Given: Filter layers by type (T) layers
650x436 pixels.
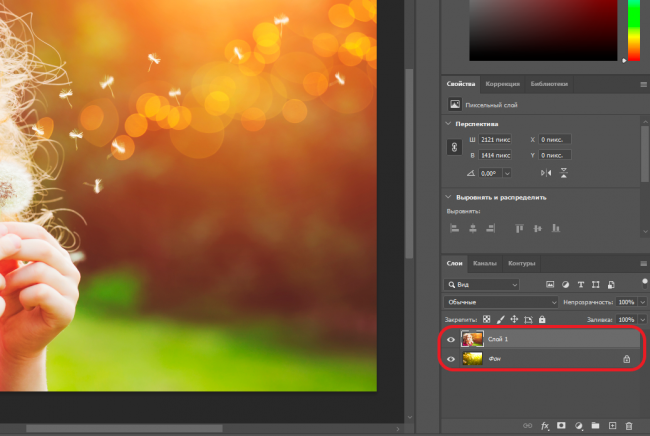Looking at the screenshot, I should [x=581, y=284].
